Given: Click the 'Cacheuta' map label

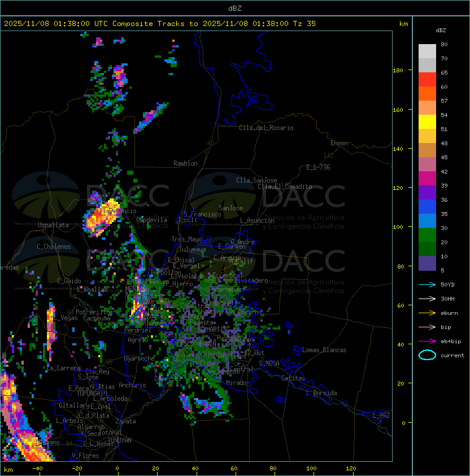Looking at the screenshot, I should [x=97, y=318].
